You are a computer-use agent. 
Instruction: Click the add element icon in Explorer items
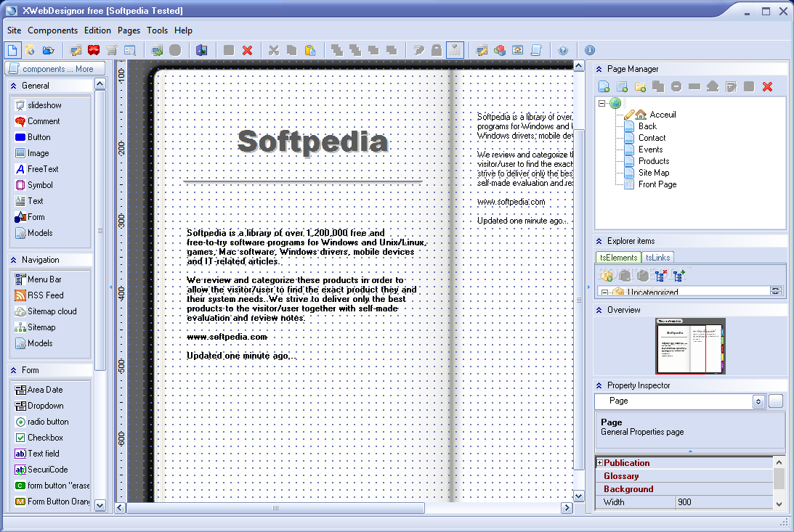click(x=607, y=276)
